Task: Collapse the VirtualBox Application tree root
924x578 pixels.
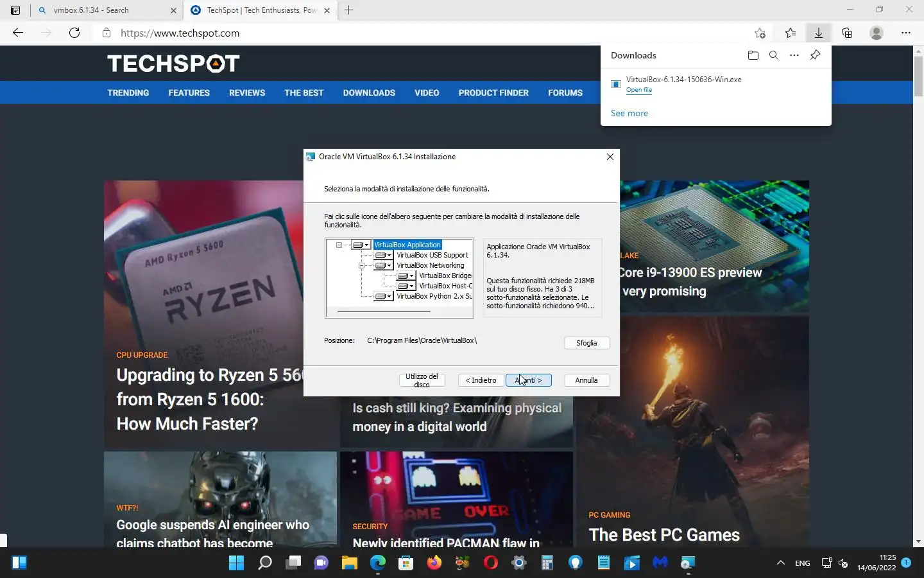Action: click(x=339, y=245)
